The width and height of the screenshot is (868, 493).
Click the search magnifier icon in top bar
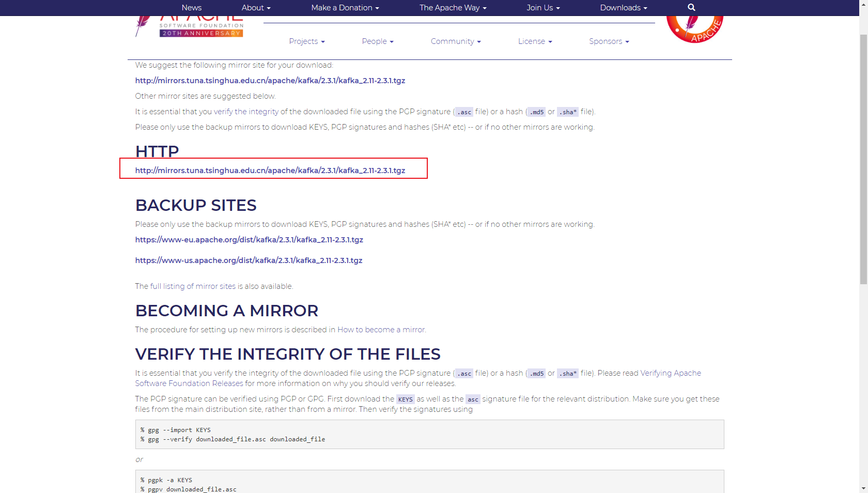pyautogui.click(x=691, y=7)
